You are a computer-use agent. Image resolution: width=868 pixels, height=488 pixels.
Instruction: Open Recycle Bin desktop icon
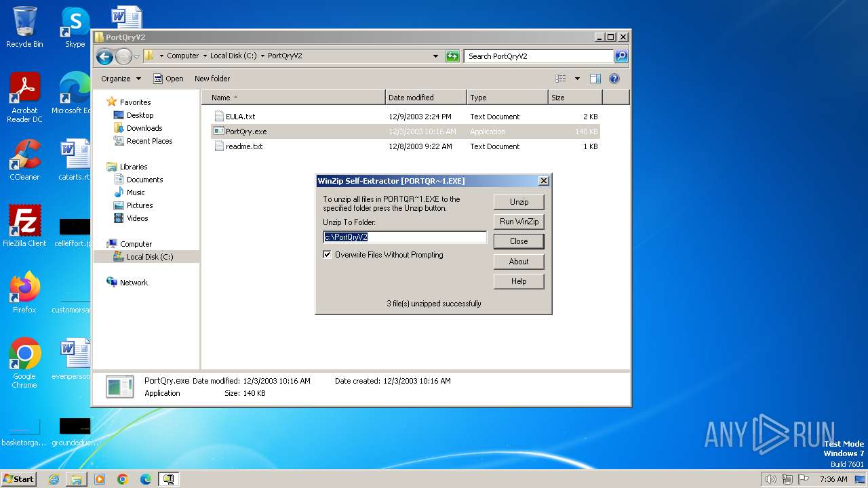click(24, 28)
